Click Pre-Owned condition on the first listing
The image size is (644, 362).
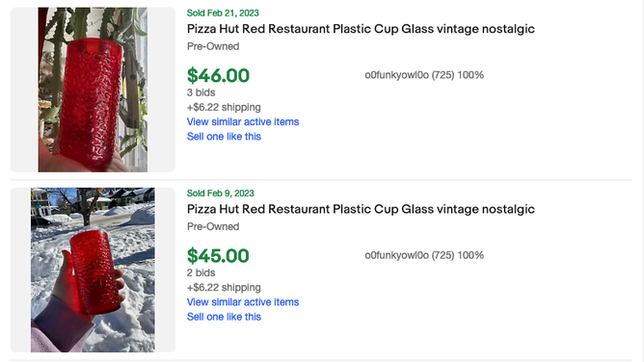tap(213, 46)
